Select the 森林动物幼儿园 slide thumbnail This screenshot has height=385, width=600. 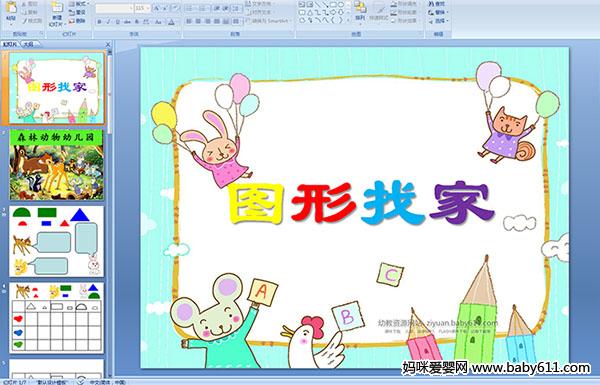coord(56,165)
